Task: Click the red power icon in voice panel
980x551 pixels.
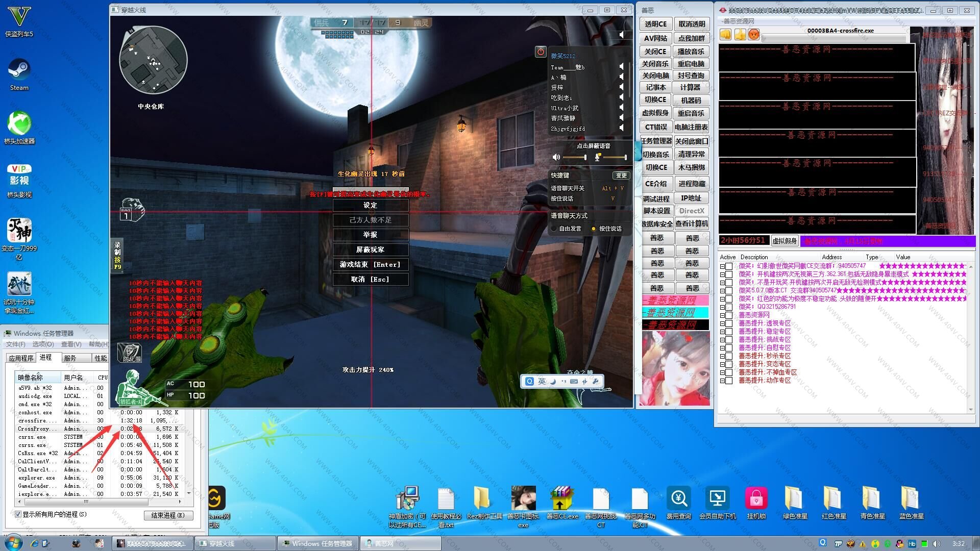Action: (x=541, y=52)
